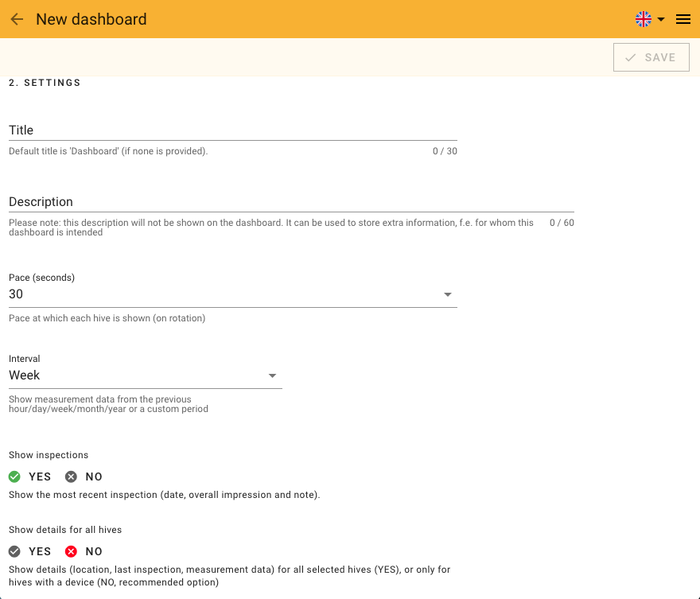This screenshot has height=599, width=700.
Task: Focus the Title input field
Action: click(232, 130)
